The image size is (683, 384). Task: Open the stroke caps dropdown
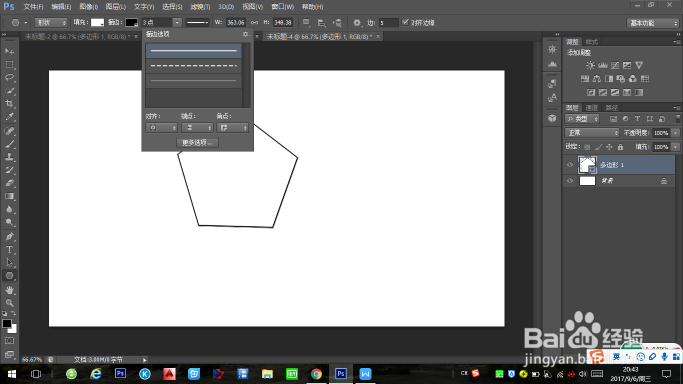coord(197,128)
